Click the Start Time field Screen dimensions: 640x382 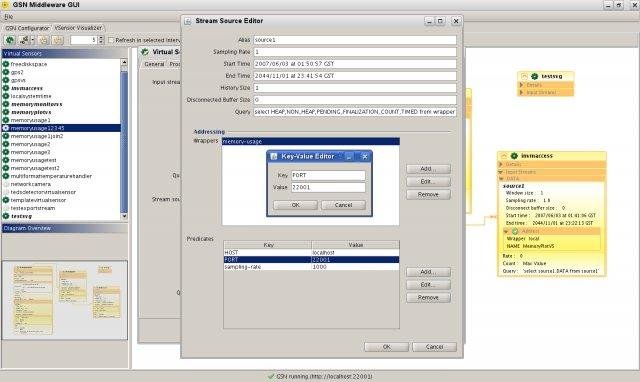[355, 64]
